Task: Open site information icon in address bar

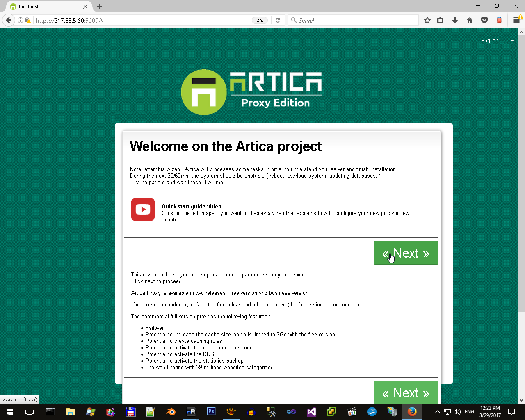Action: [21, 20]
